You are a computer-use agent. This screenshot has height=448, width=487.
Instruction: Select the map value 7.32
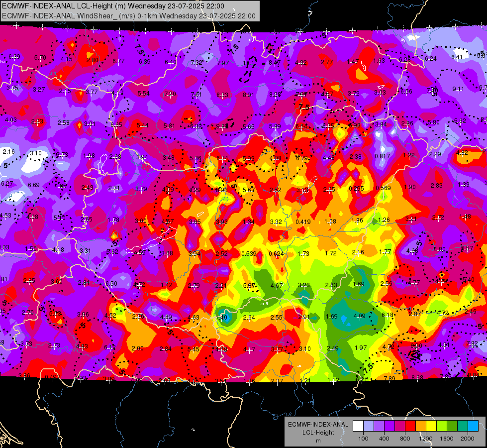point(196,63)
